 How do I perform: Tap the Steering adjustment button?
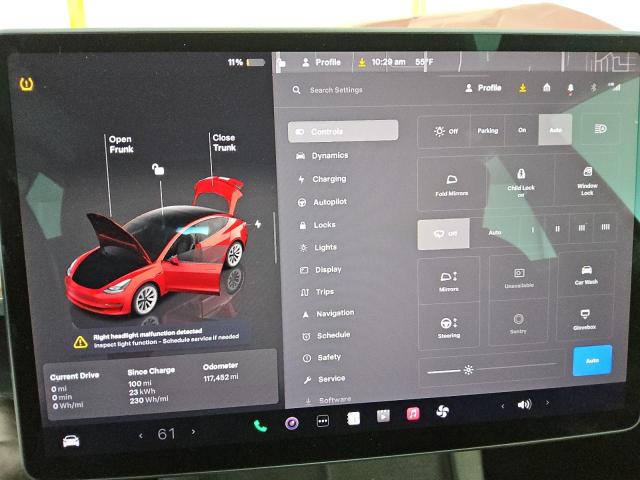pos(449,327)
